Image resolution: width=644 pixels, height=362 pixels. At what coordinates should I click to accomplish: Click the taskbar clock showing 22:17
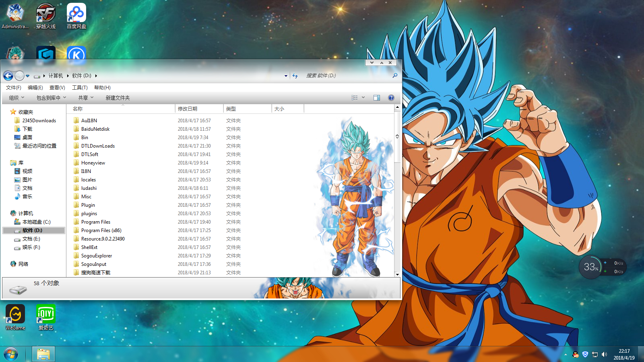coord(624,354)
